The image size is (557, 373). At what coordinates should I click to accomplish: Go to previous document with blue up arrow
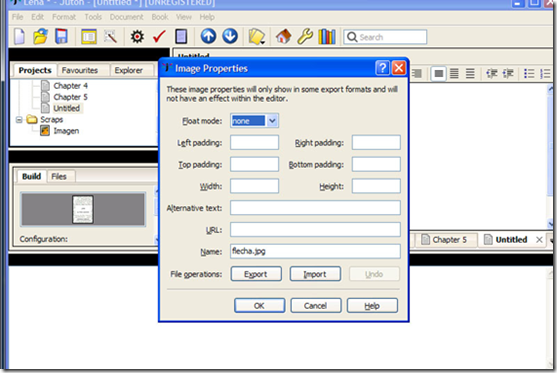tap(208, 36)
